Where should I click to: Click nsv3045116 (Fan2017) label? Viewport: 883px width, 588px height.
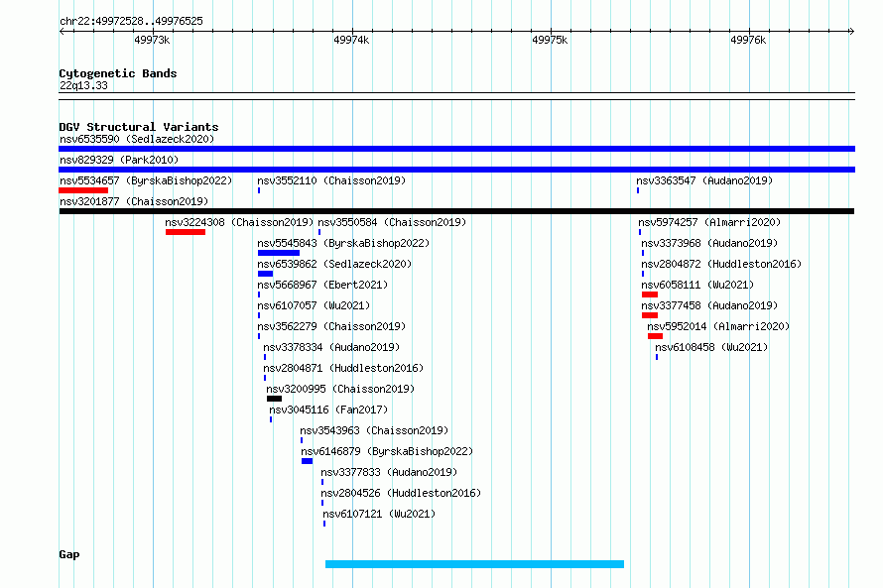pyautogui.click(x=328, y=410)
